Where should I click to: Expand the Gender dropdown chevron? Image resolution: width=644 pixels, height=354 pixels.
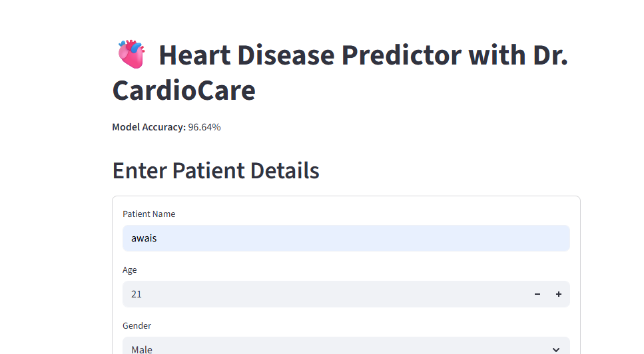click(x=556, y=349)
